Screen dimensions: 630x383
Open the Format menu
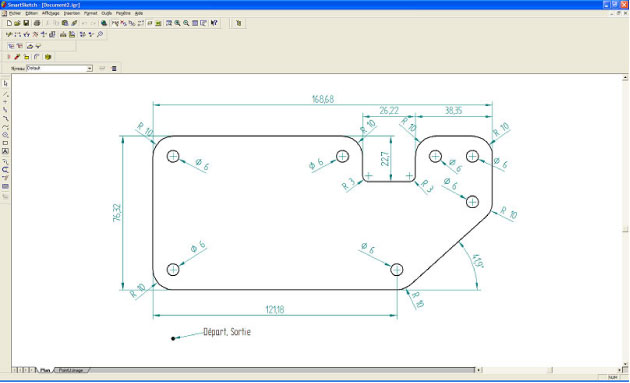tap(90, 13)
